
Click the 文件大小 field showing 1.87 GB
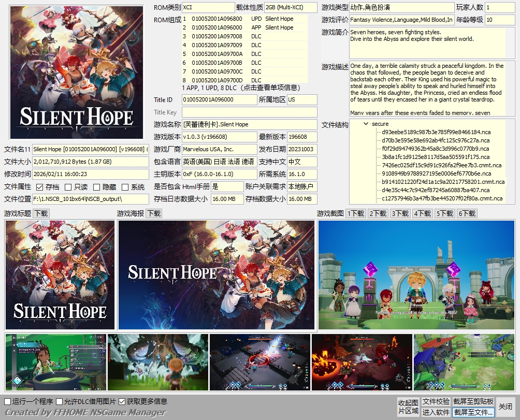[x=90, y=162]
